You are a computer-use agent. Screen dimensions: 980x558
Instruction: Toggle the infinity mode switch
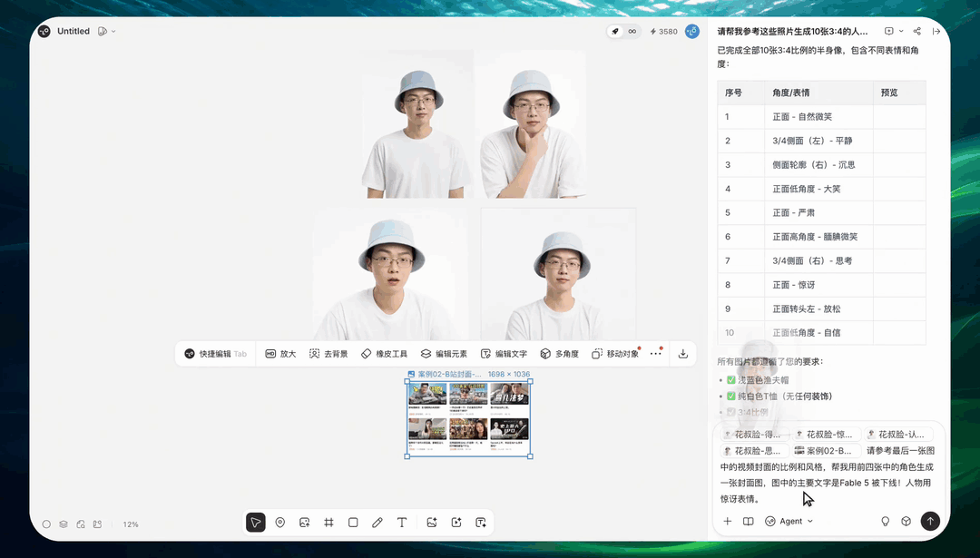(632, 31)
